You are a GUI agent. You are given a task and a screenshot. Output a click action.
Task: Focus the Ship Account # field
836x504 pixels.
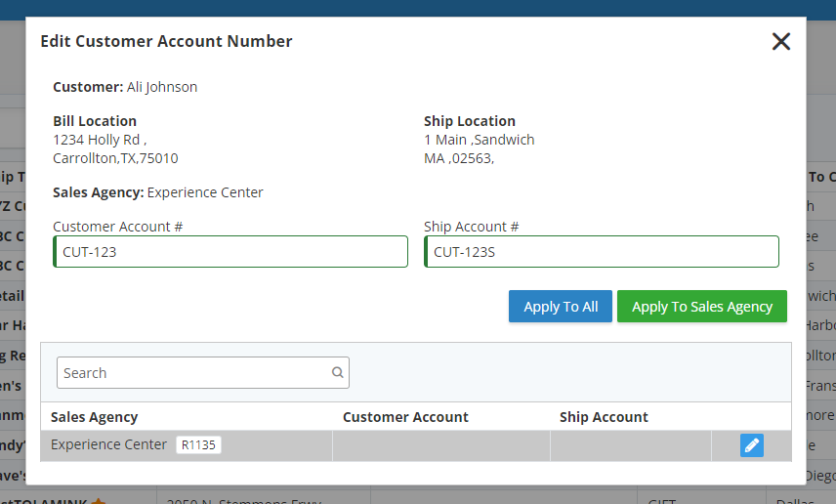click(602, 252)
